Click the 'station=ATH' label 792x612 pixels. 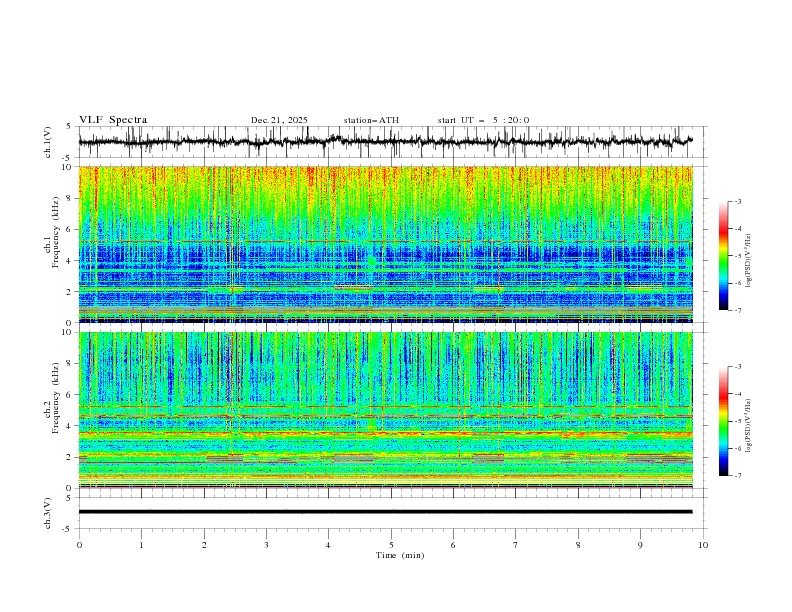point(371,120)
